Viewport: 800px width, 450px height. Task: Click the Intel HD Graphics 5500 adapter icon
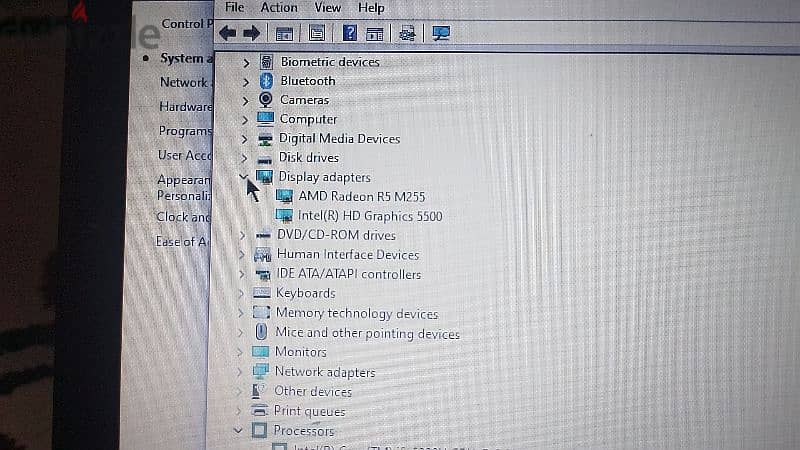click(284, 216)
